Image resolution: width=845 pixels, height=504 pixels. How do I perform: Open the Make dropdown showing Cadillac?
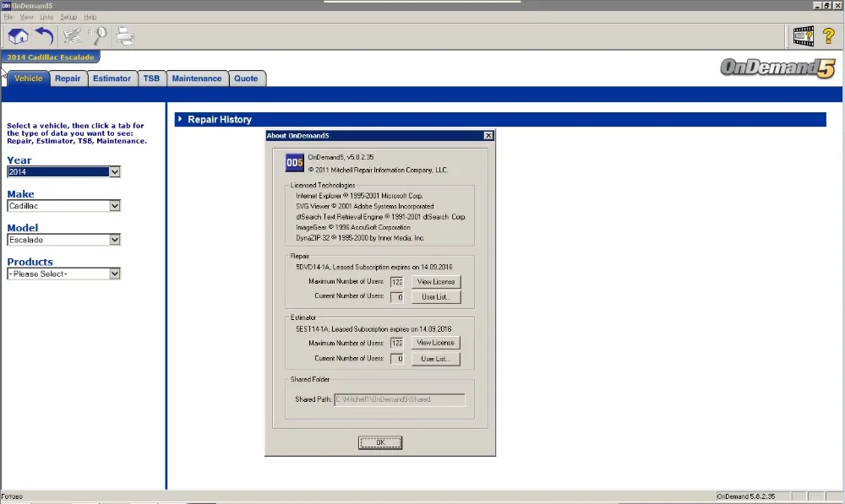[x=115, y=206]
